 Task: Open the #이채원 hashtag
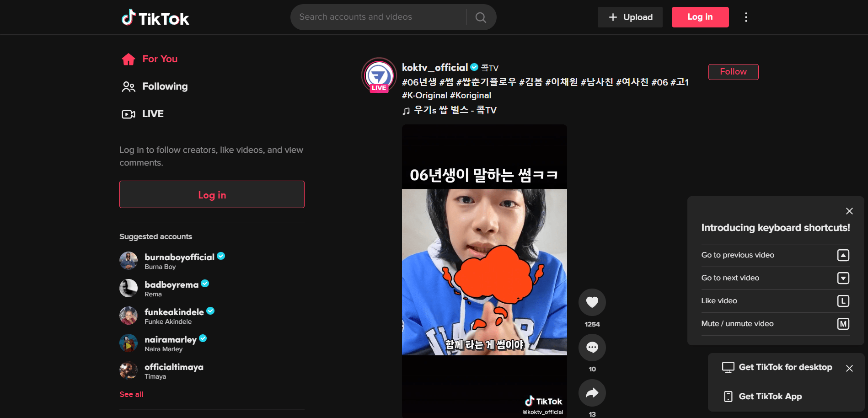pyautogui.click(x=562, y=82)
